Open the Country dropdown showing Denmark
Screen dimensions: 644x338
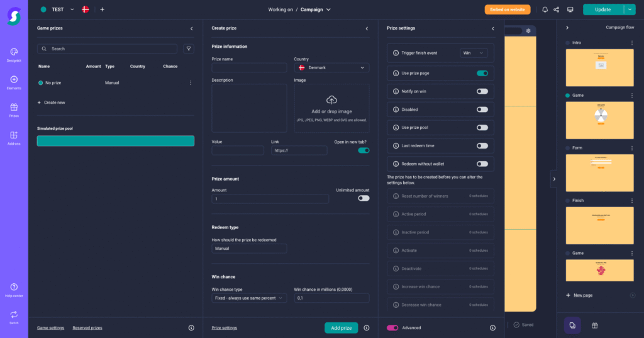tap(331, 68)
